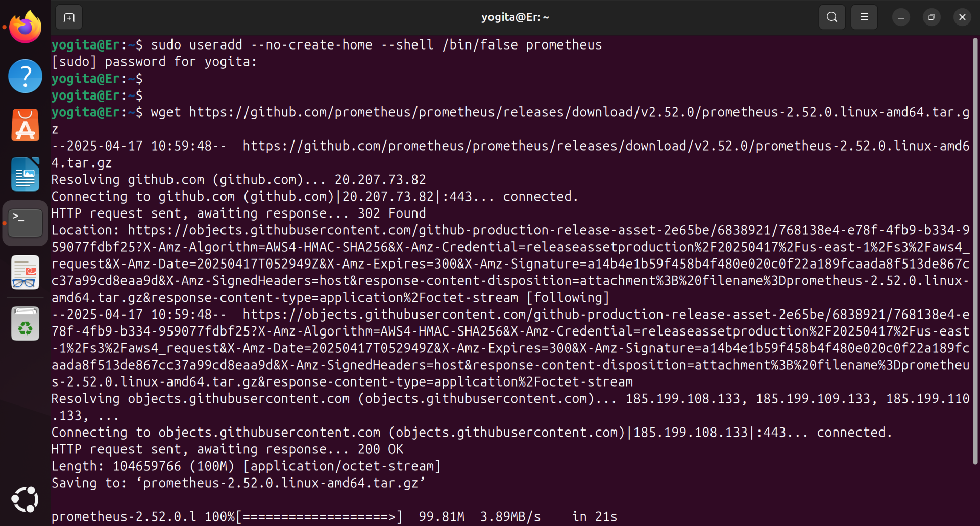Minimize the terminal window
The width and height of the screenshot is (980, 526).
pyautogui.click(x=901, y=18)
